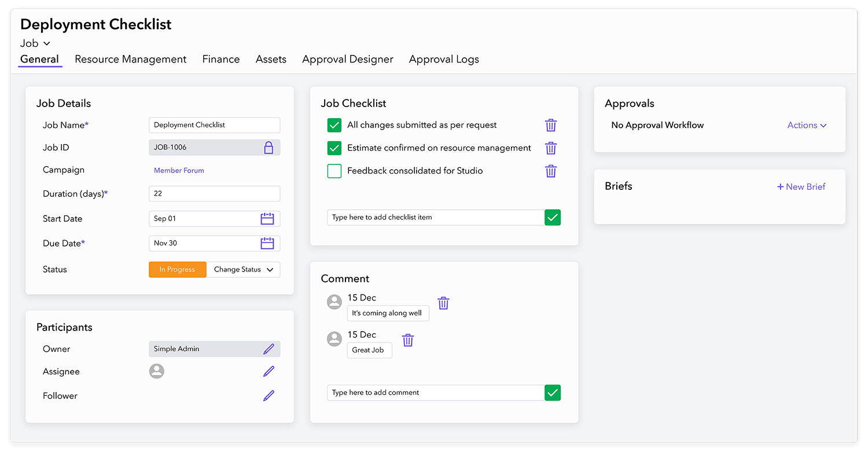Check 'Feedback consolidated for Studio'

point(334,171)
